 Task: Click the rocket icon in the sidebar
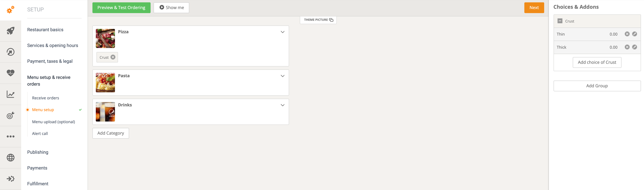tap(10, 31)
